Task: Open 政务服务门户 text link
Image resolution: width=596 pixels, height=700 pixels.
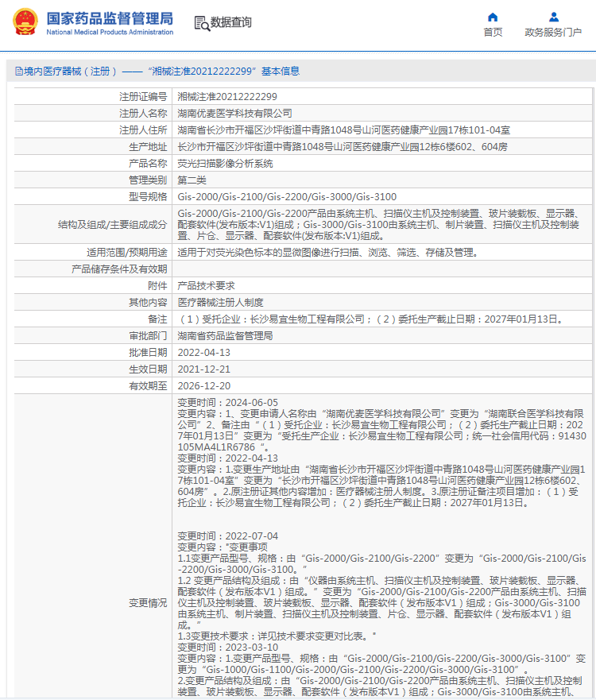Action: pos(553,32)
